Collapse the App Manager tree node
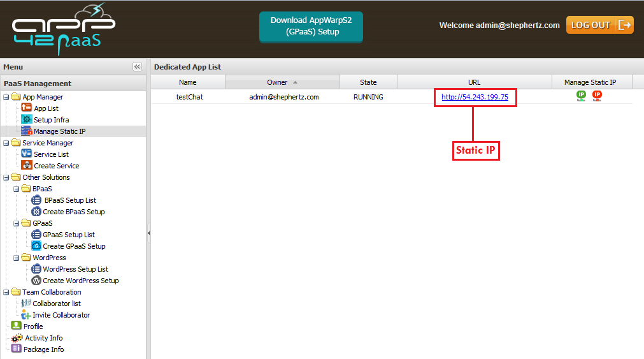This screenshot has height=359, width=644. (x=6, y=98)
